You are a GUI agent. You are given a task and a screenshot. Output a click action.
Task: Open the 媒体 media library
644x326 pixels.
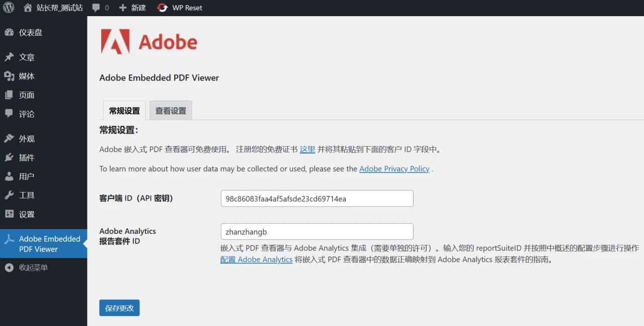[x=27, y=76]
